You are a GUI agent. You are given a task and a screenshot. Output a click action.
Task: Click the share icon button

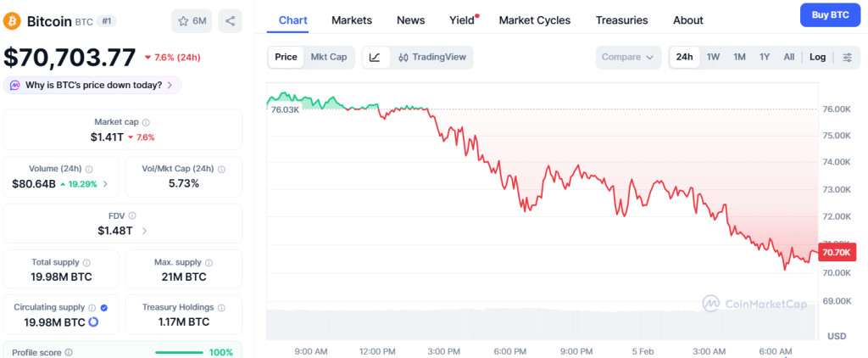click(x=230, y=20)
